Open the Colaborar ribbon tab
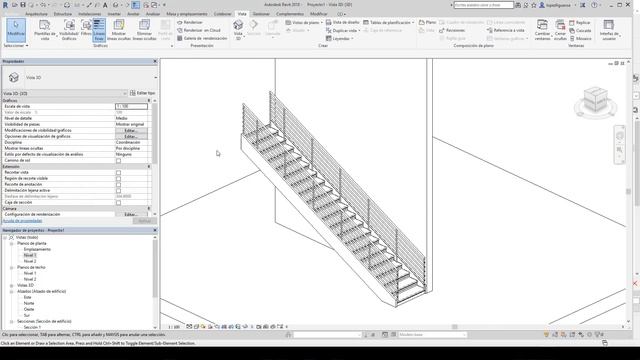 tap(222, 14)
